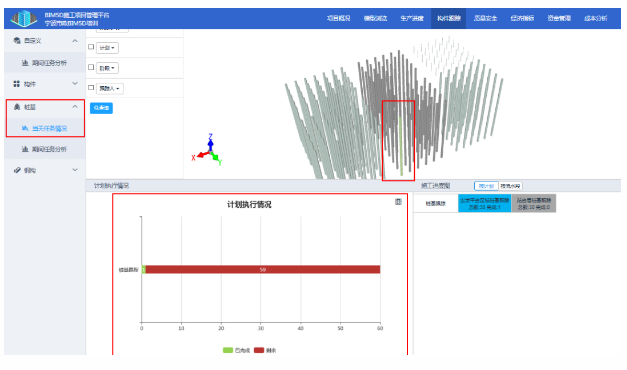Click the 钢构 label in sidebar
Screen dimensions: 627x370
coord(30,170)
